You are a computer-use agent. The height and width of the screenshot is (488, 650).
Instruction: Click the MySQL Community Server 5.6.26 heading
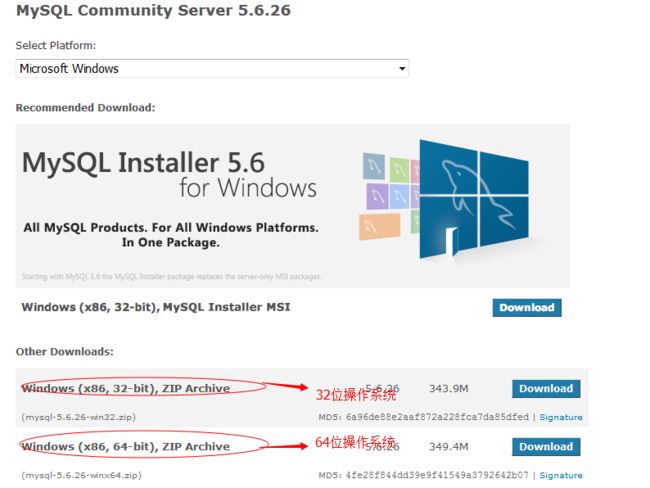coord(153,10)
